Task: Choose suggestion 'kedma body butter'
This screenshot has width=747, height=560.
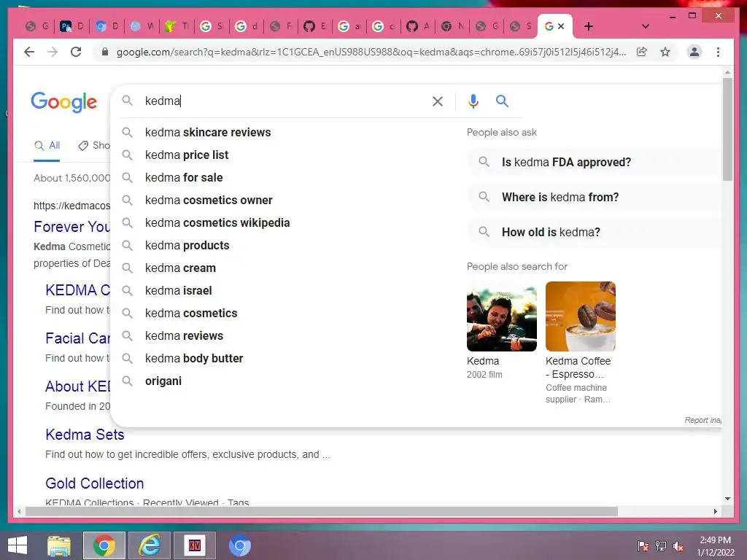Action: pyautogui.click(x=194, y=359)
